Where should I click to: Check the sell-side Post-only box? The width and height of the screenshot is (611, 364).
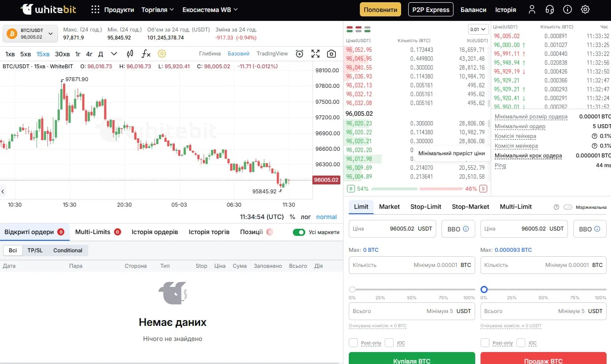(485, 343)
